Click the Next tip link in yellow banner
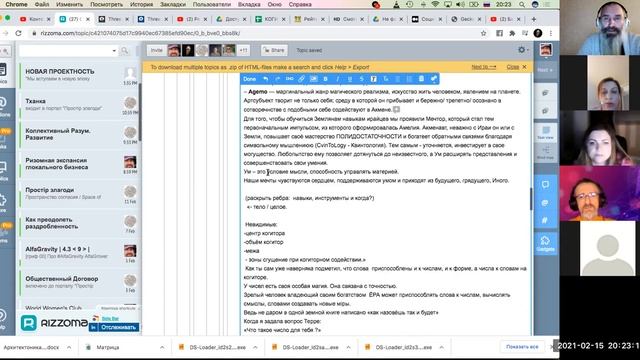This screenshot has width=640, height=360. (x=484, y=67)
